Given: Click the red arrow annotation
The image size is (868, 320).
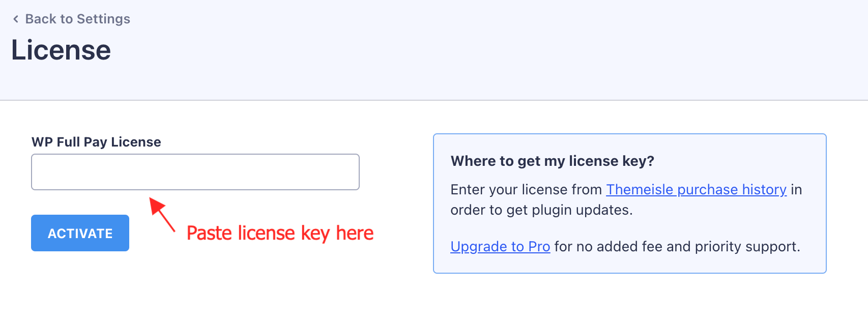Looking at the screenshot, I should (162, 214).
